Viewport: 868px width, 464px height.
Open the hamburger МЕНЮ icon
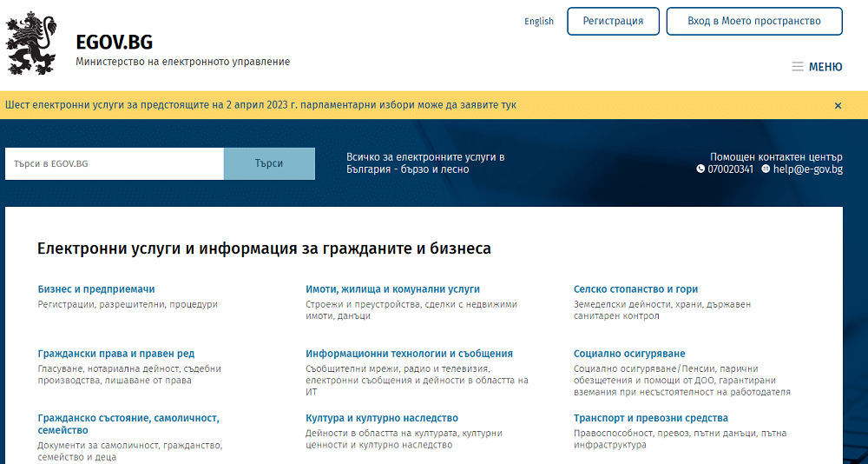click(797, 67)
